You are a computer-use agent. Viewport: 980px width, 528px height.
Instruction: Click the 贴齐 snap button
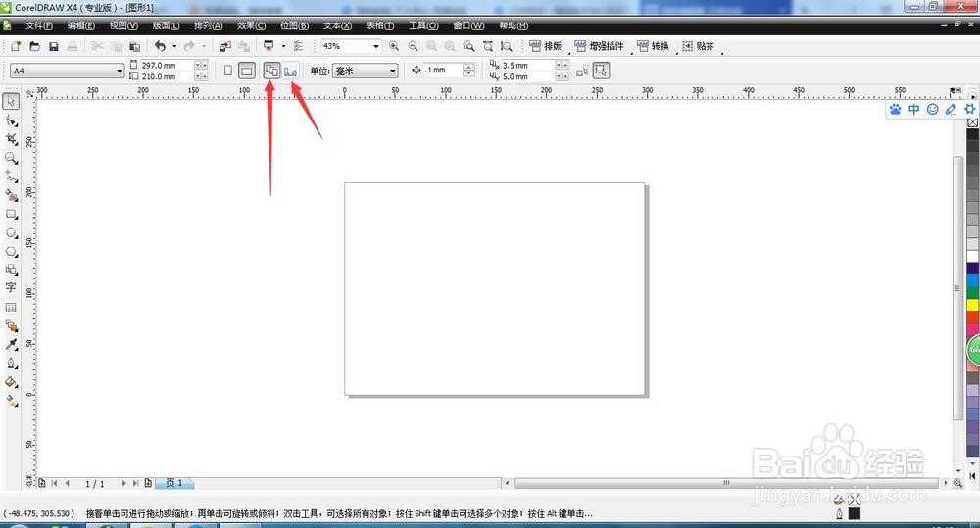click(x=698, y=46)
